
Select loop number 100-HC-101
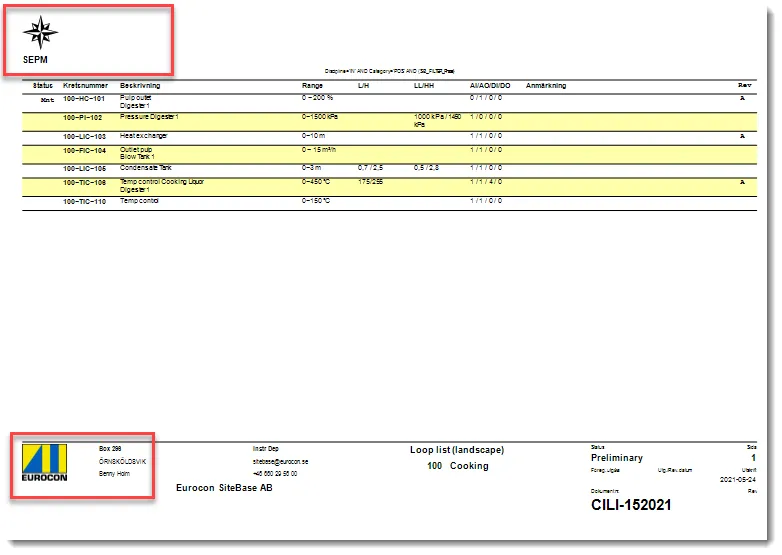click(x=84, y=99)
